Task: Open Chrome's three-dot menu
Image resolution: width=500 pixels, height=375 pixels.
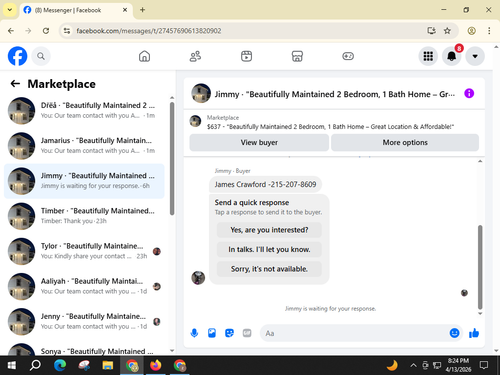Action: click(x=489, y=31)
